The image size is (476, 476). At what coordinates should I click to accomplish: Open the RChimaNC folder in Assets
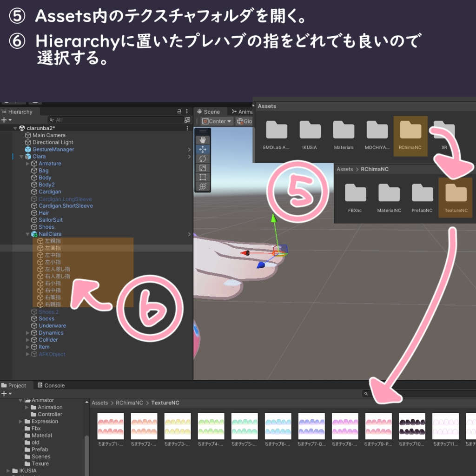pyautogui.click(x=410, y=136)
